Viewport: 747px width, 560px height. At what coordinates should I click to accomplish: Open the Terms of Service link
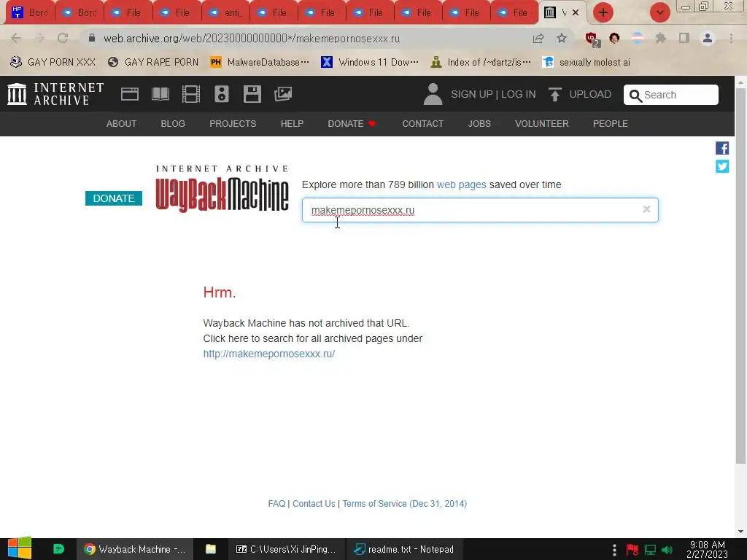pyautogui.click(x=404, y=504)
